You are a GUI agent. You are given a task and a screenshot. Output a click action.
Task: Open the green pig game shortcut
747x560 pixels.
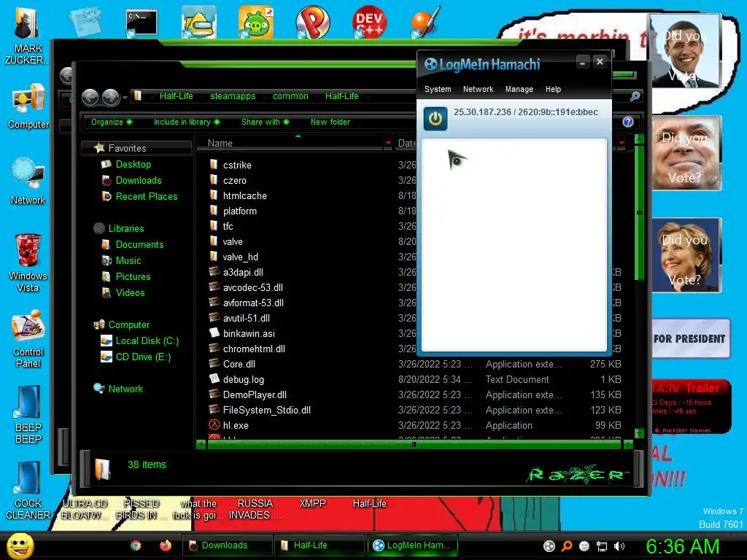(x=255, y=22)
